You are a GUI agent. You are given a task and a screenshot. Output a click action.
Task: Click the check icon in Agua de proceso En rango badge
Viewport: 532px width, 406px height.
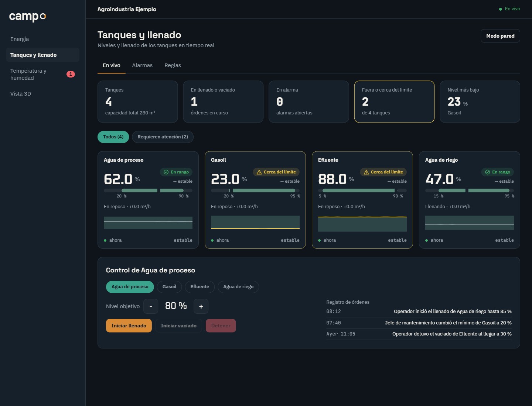(x=166, y=172)
